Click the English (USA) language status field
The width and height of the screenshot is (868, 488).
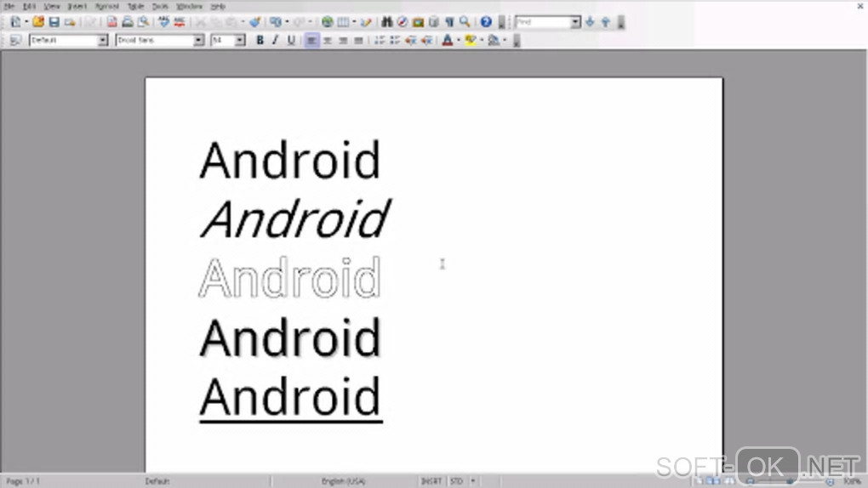[343, 481]
